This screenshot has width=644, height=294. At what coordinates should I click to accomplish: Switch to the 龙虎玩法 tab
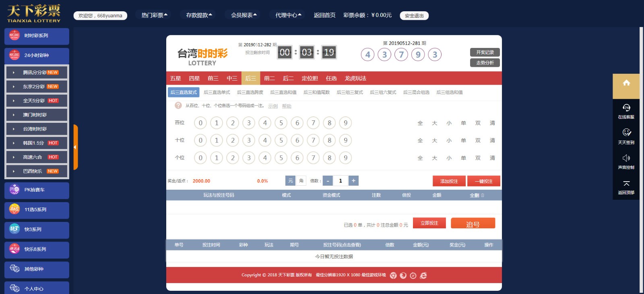[355, 78]
